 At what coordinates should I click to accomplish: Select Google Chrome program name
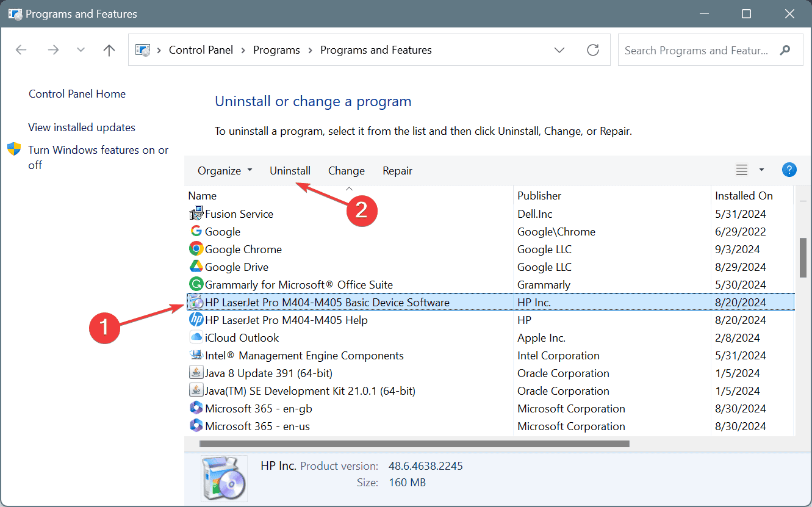point(243,250)
